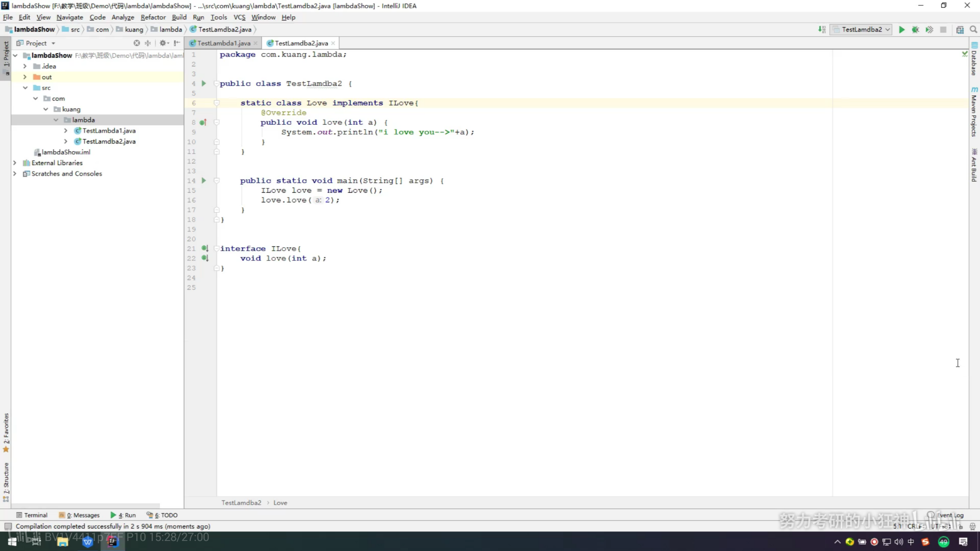
Task: Click green inspection checkmark at editor top-right
Action: pyautogui.click(x=965, y=54)
